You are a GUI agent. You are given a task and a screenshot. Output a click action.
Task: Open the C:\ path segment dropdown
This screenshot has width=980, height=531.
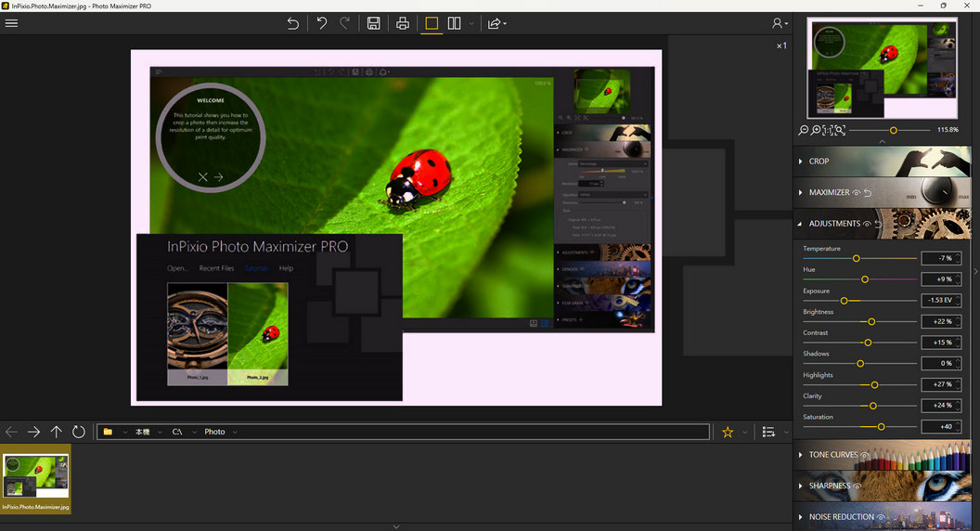pos(194,433)
